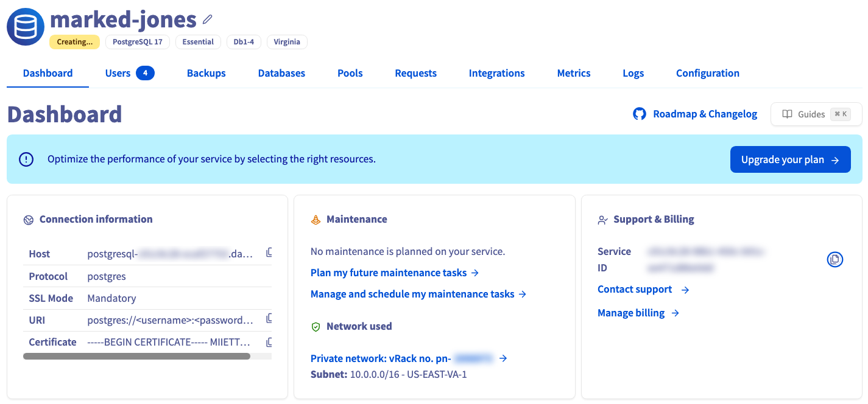The width and height of the screenshot is (868, 404).
Task: Click the URI value text
Action: pos(171,320)
